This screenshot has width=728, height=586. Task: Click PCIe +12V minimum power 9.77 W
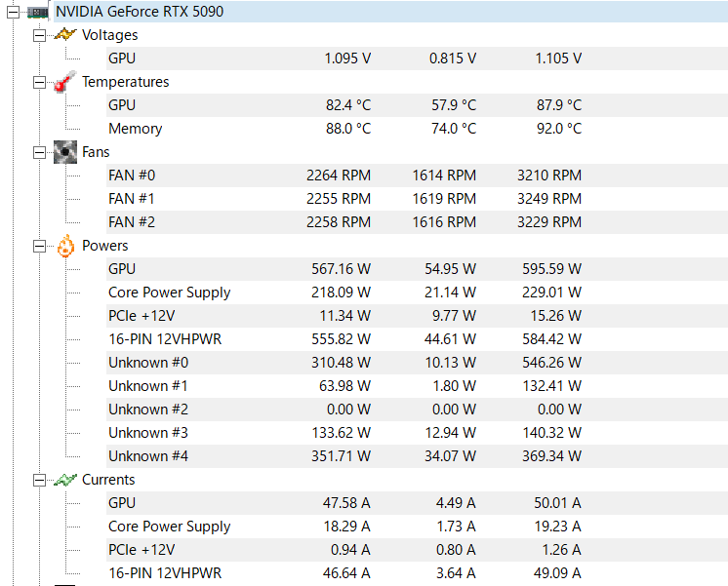(454, 316)
